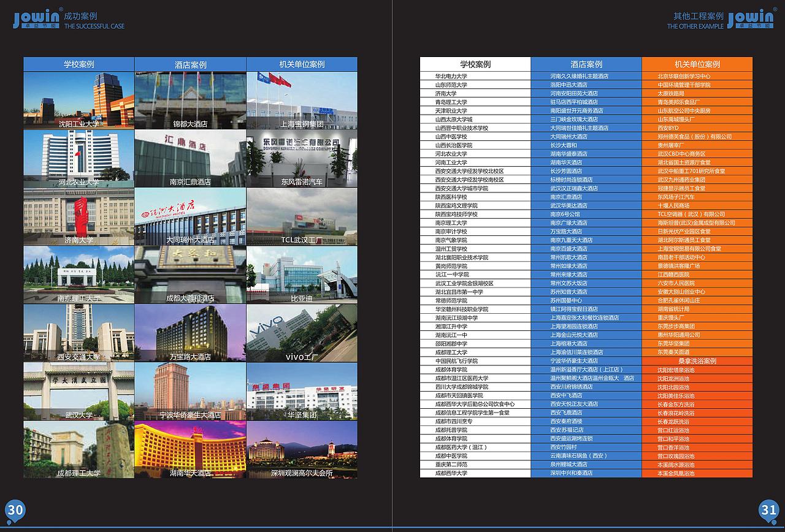Click the THE OTHER EXAMPLE title
This screenshot has width=785, height=532.
tap(695, 26)
